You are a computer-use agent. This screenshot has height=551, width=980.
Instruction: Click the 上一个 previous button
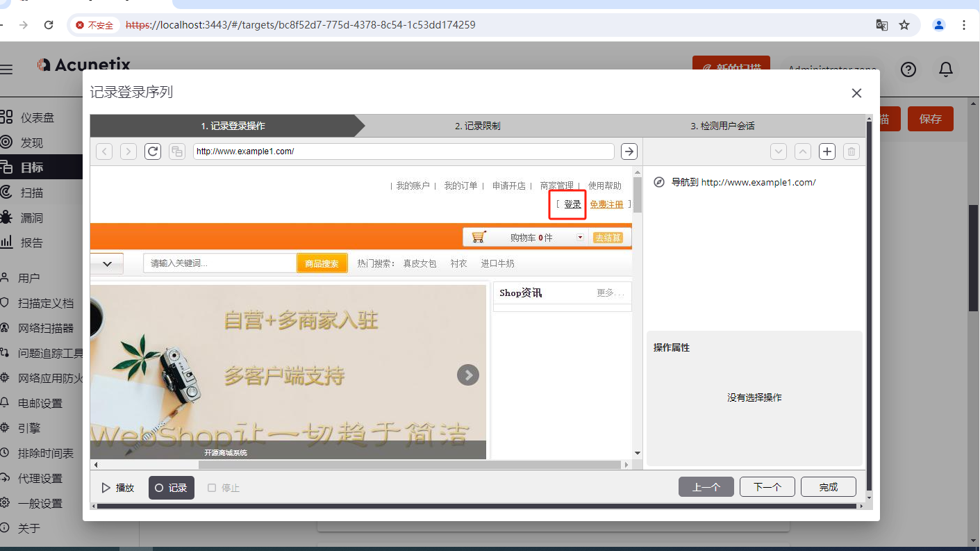tap(706, 487)
